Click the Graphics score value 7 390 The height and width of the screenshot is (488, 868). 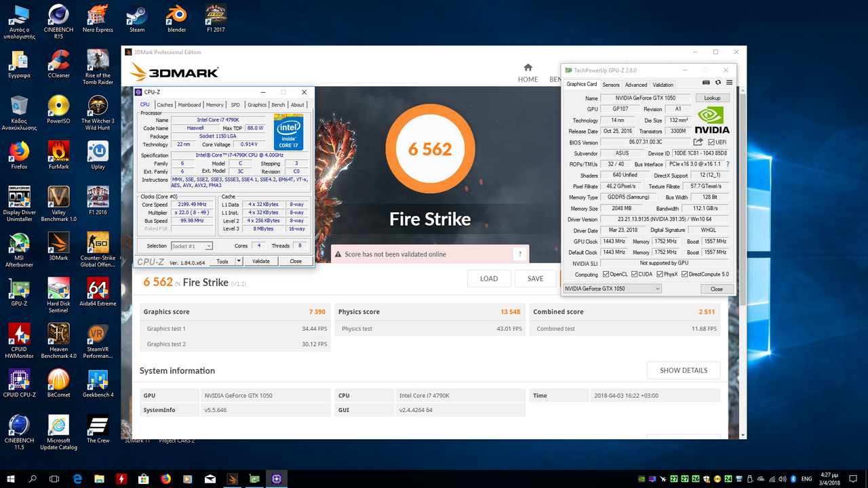pyautogui.click(x=317, y=312)
